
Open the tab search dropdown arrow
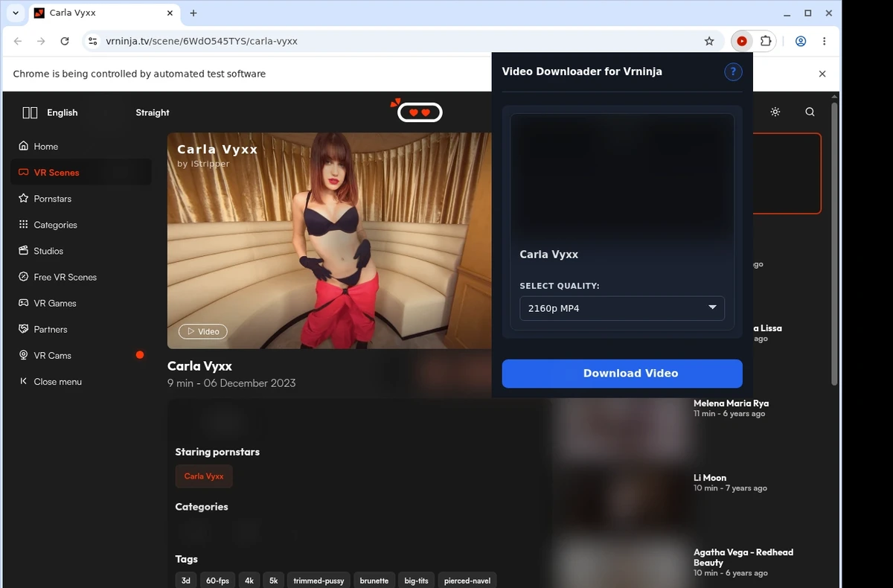pyautogui.click(x=16, y=13)
